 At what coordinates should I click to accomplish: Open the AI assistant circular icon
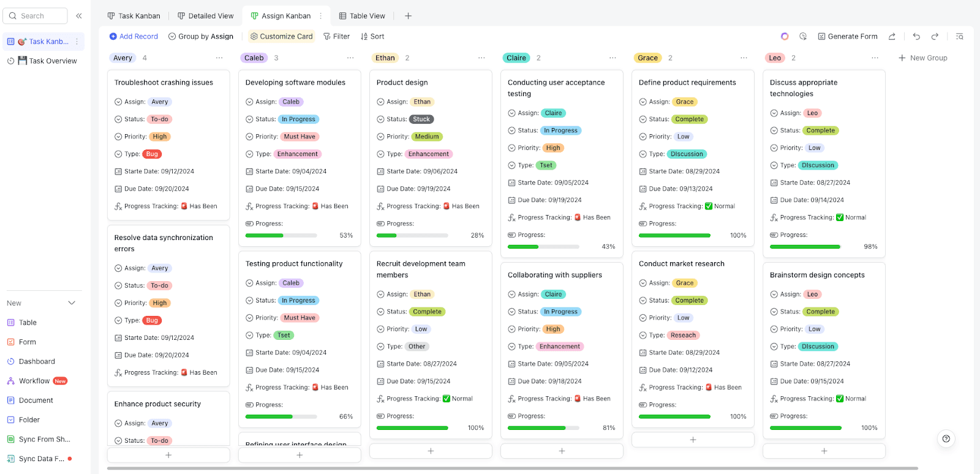(x=785, y=37)
